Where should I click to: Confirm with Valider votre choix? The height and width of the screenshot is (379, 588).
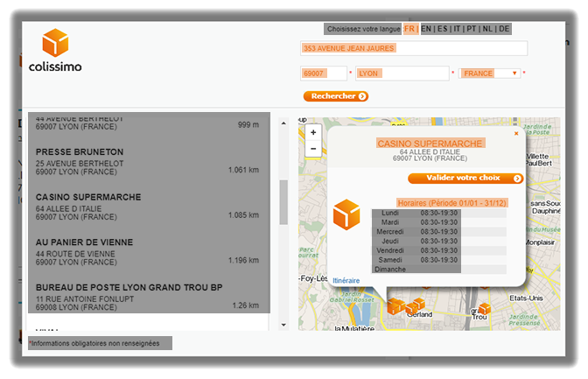pyautogui.click(x=465, y=179)
